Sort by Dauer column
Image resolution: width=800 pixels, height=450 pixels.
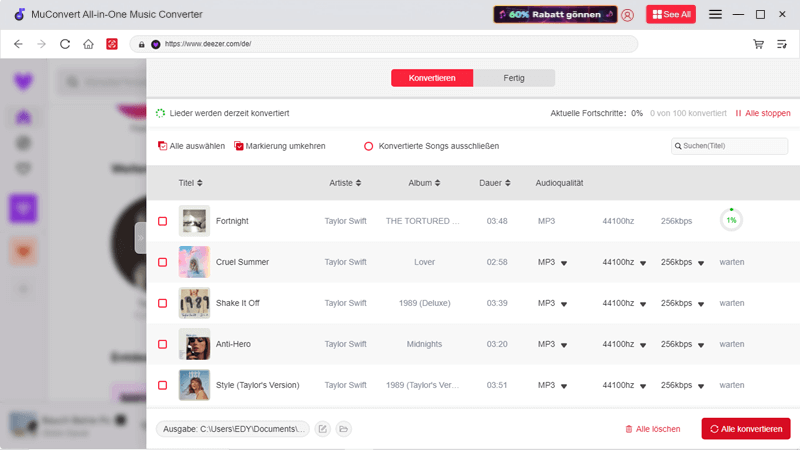click(x=494, y=183)
